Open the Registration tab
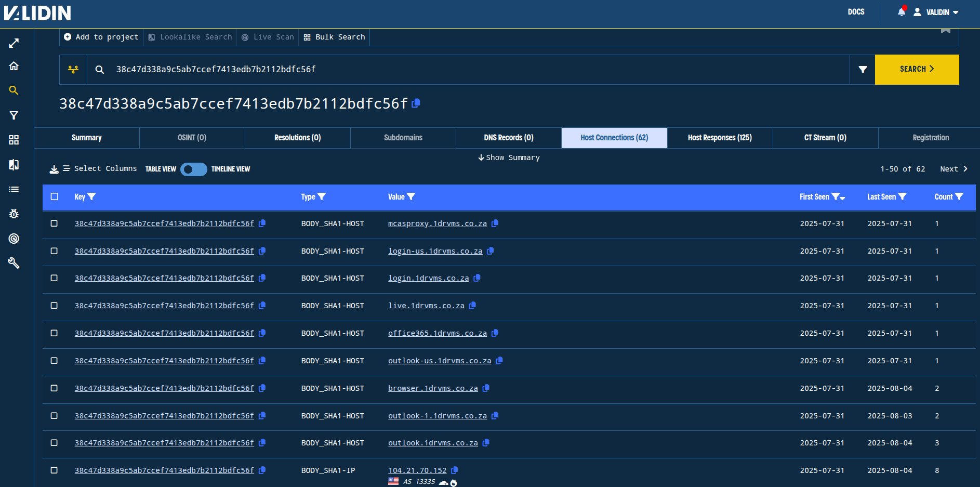 click(931, 138)
